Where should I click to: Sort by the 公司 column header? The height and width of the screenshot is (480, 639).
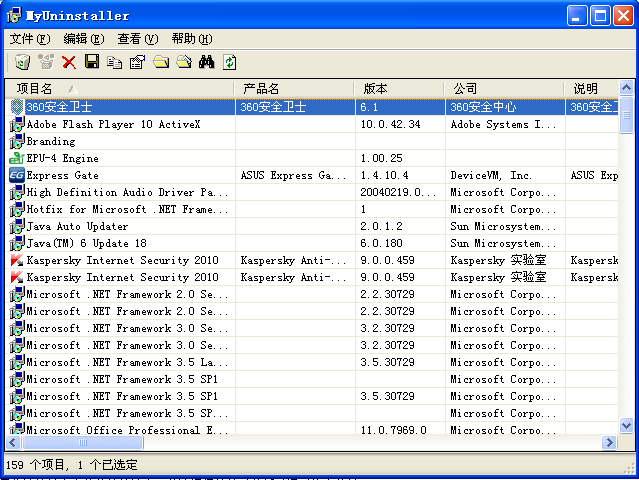coord(505,89)
